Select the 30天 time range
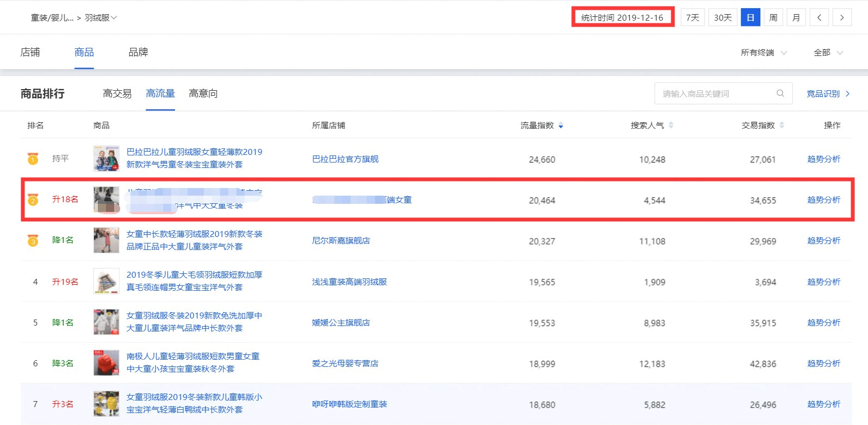The width and height of the screenshot is (868, 425). click(722, 17)
